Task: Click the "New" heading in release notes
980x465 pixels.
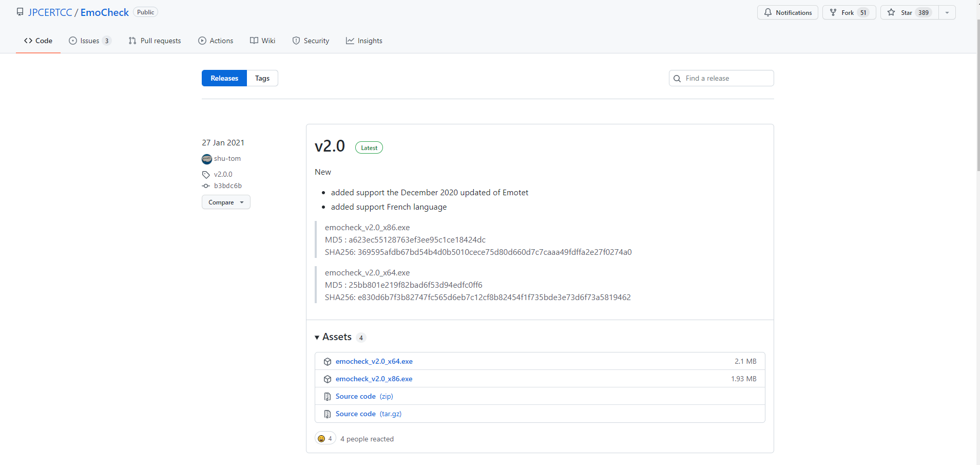Action: [x=323, y=172]
